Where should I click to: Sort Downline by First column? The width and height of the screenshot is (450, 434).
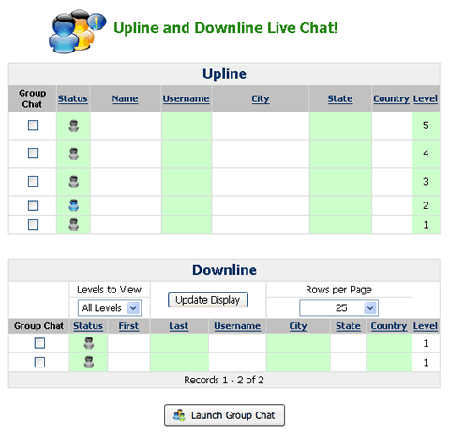[x=129, y=326]
